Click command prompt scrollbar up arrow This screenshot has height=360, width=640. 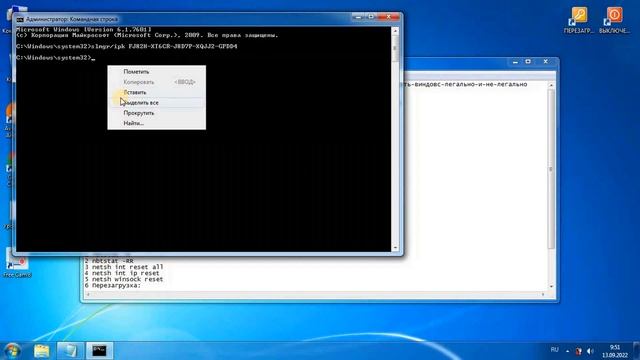(395, 31)
